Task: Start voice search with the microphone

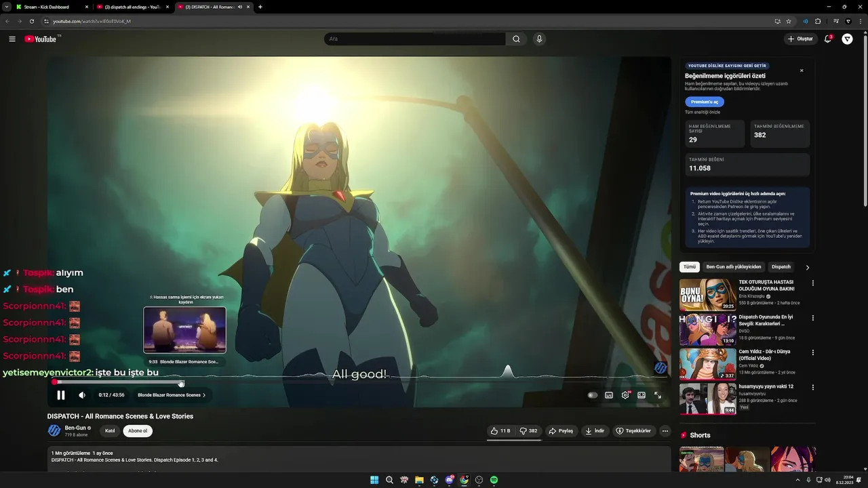Action: click(x=539, y=39)
